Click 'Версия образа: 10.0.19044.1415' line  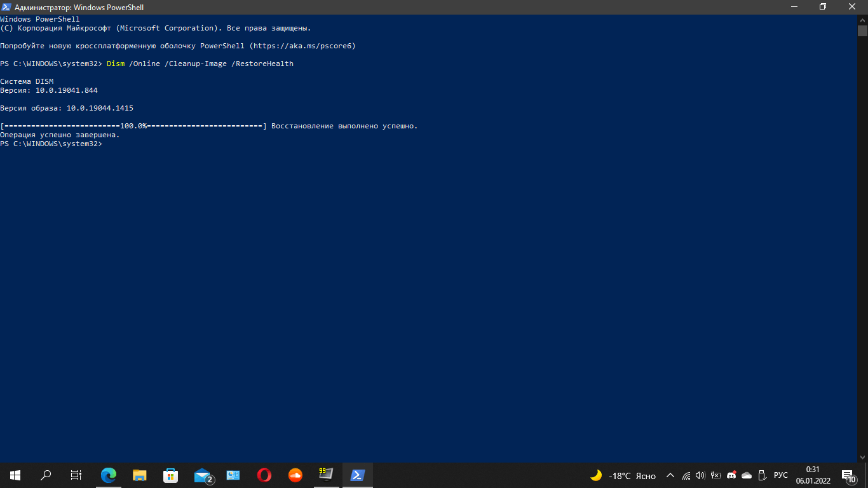pyautogui.click(x=67, y=108)
